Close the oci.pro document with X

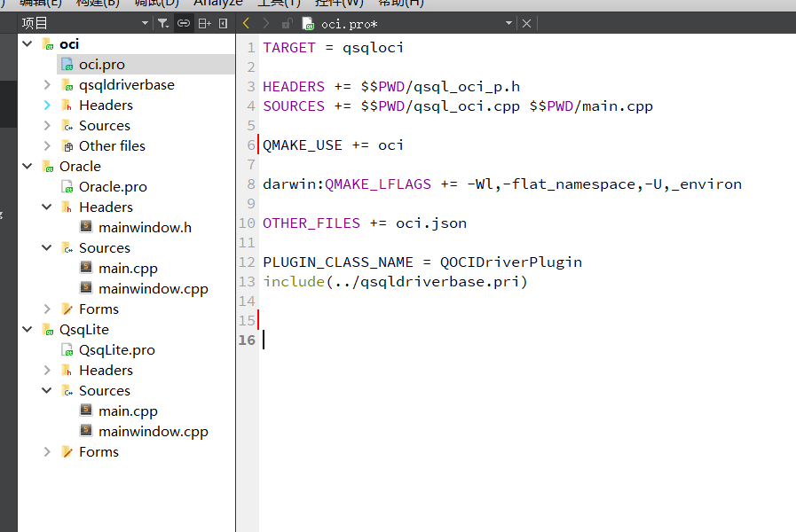click(x=526, y=23)
